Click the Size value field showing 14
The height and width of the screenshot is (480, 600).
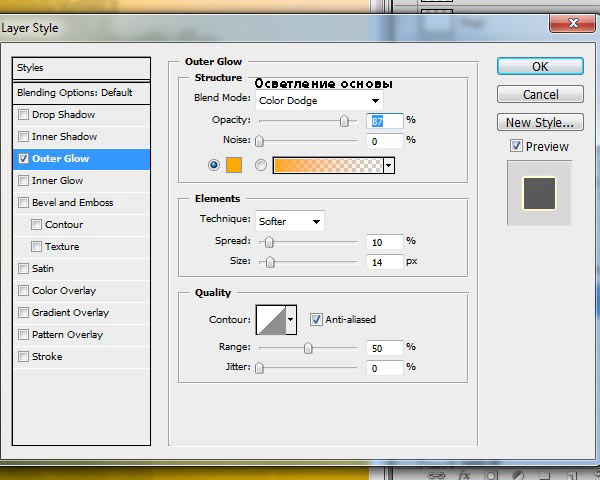click(x=385, y=262)
